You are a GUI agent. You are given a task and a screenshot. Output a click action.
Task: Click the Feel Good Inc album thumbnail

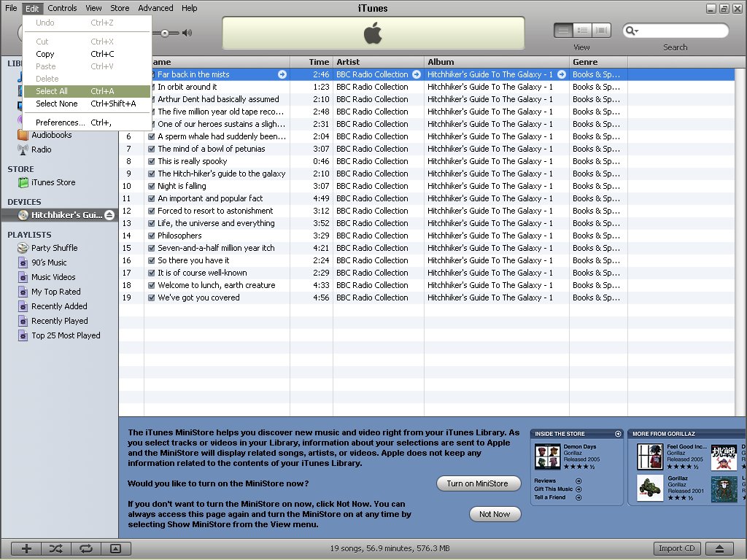coord(650,456)
